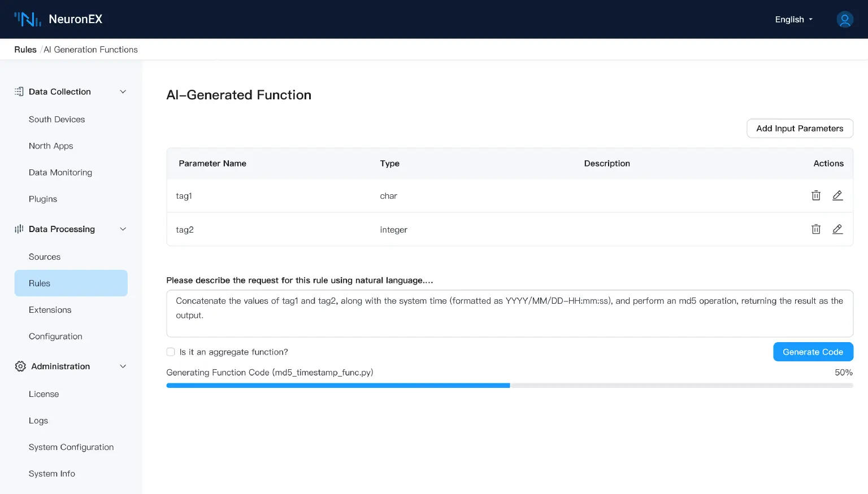Collapse the Data Processing section chevron
Screen dimensions: 868x494
(123, 229)
